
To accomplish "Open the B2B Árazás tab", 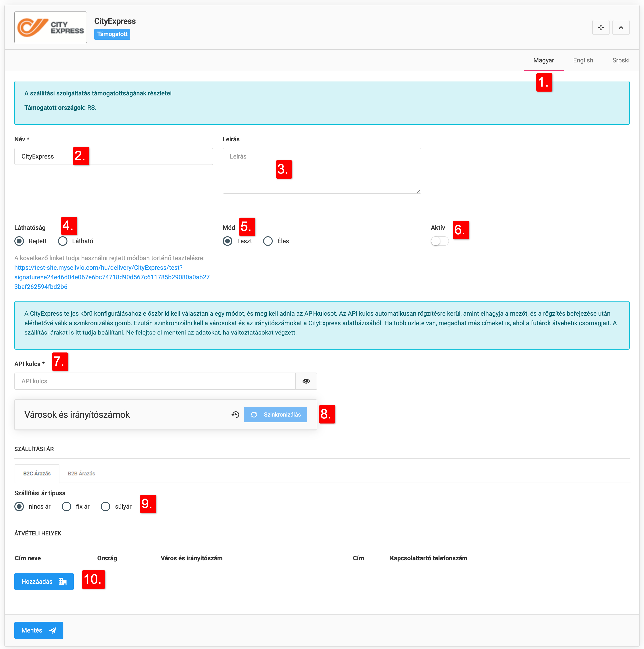I will tap(81, 474).
